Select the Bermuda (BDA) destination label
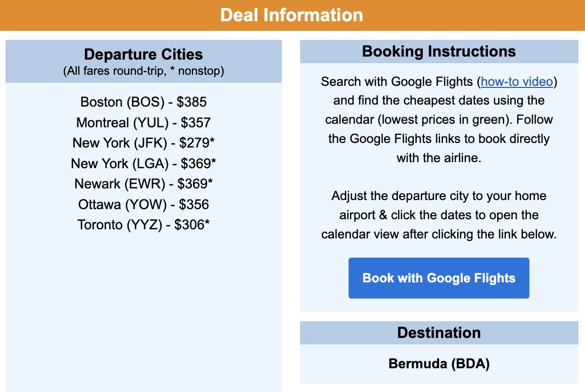 click(438, 363)
